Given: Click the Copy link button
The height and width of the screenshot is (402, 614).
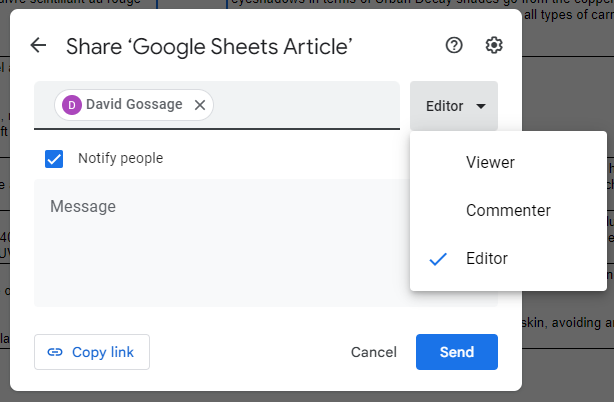Looking at the screenshot, I should 92,352.
